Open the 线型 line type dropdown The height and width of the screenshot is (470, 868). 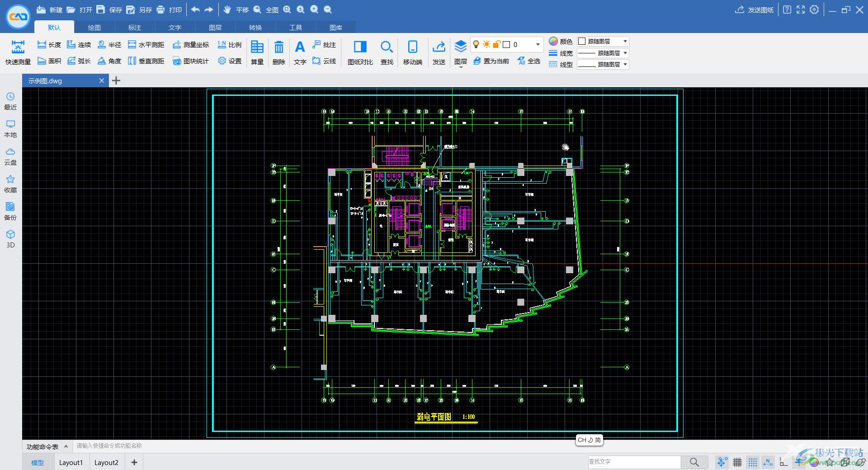coord(603,65)
